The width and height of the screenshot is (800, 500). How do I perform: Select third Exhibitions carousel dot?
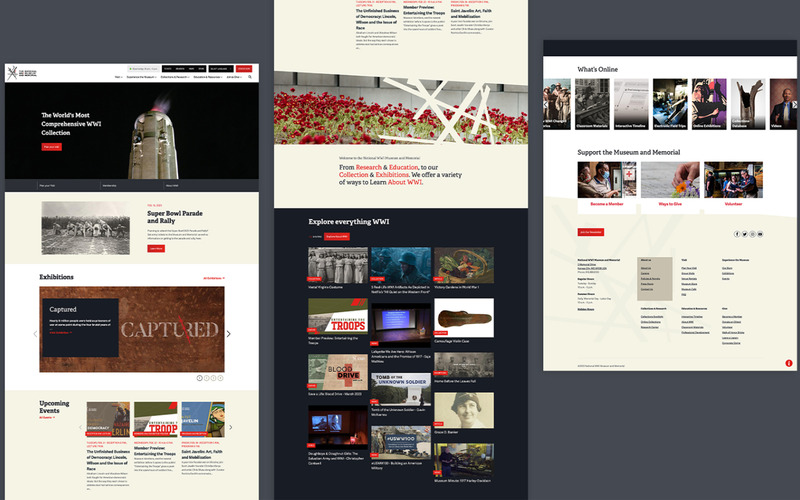[213, 378]
